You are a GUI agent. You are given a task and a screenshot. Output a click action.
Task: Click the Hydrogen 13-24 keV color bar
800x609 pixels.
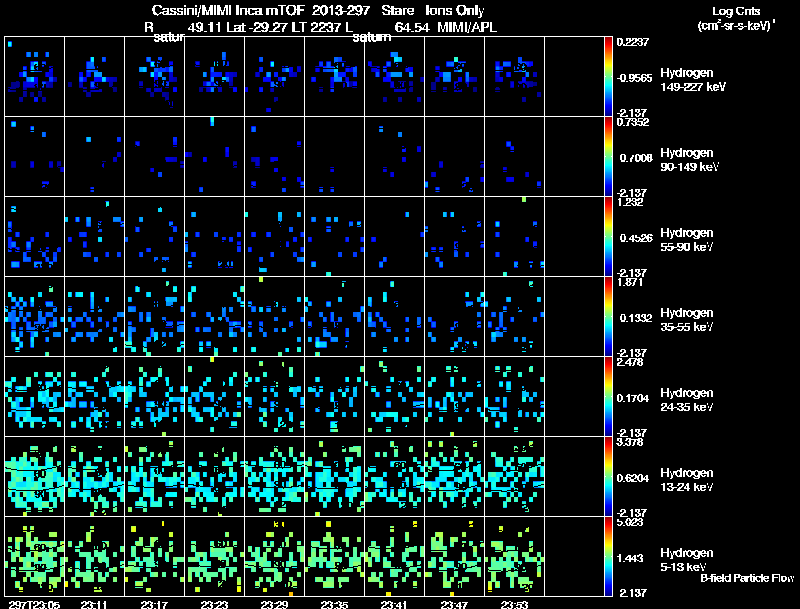[608, 477]
